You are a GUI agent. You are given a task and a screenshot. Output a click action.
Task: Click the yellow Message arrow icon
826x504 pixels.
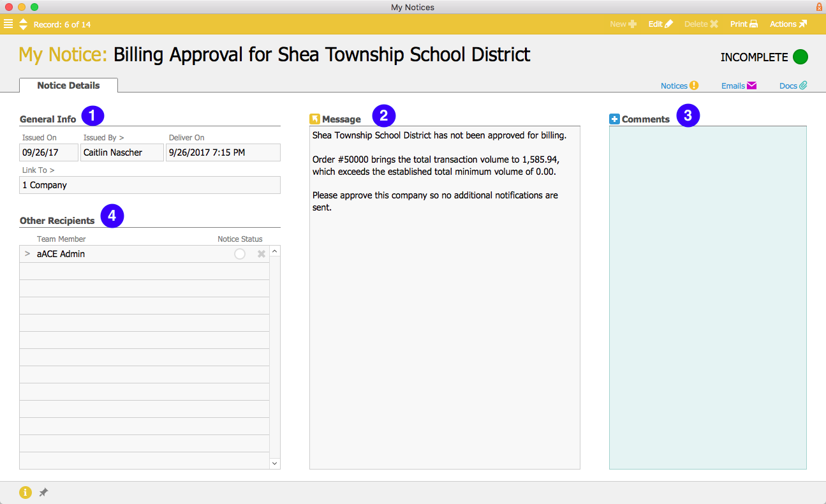[314, 119]
